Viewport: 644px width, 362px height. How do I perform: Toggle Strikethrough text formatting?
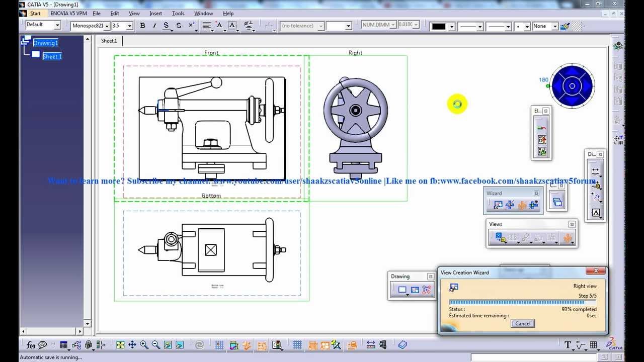coord(179,26)
